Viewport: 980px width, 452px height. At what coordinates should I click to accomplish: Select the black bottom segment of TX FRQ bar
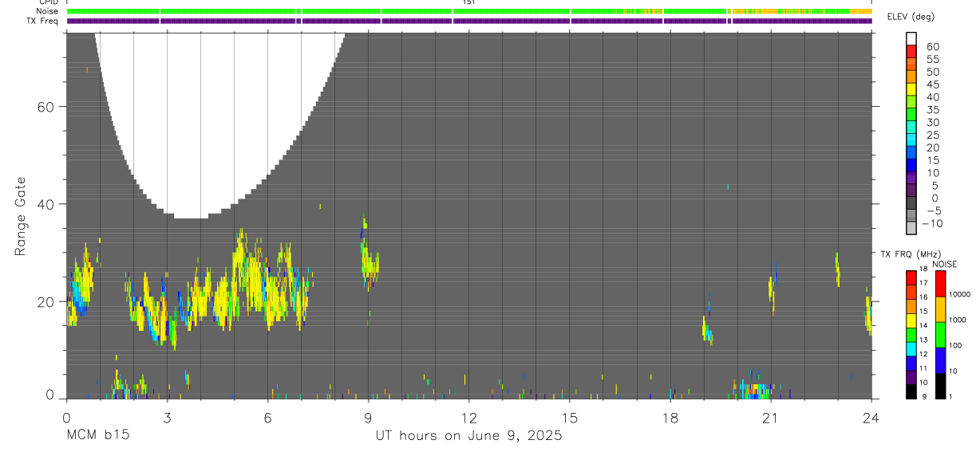tap(911, 391)
